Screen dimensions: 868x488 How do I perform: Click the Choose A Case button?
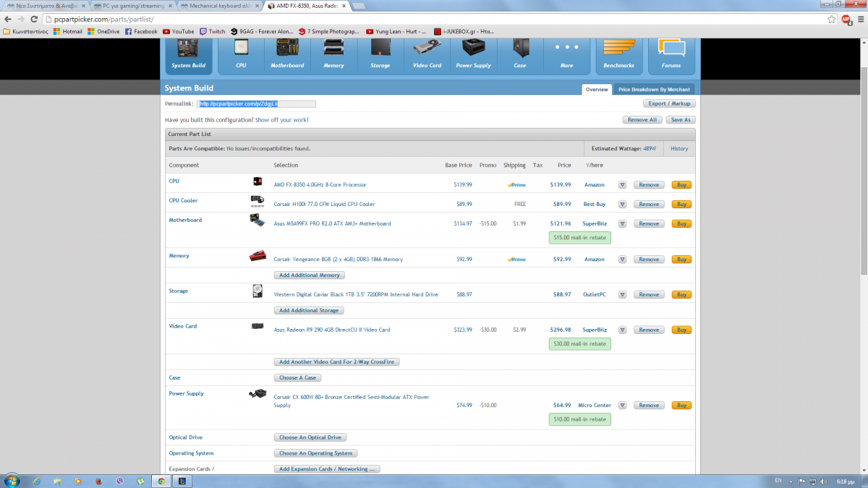[297, 378]
